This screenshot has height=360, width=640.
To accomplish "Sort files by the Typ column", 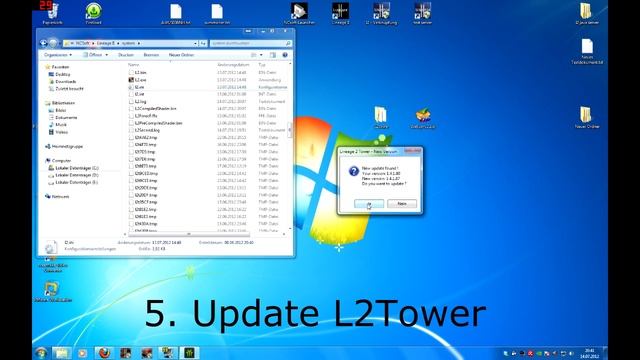I will 262,64.
